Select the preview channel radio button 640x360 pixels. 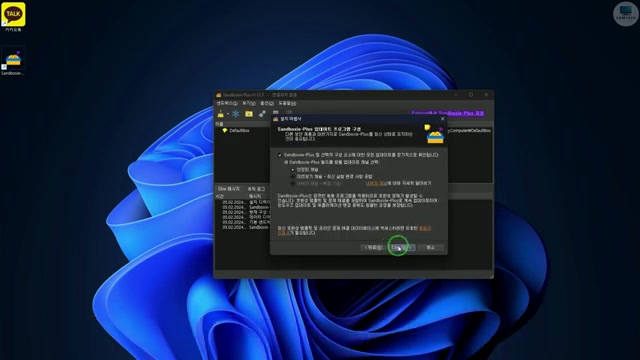pyautogui.click(x=293, y=177)
